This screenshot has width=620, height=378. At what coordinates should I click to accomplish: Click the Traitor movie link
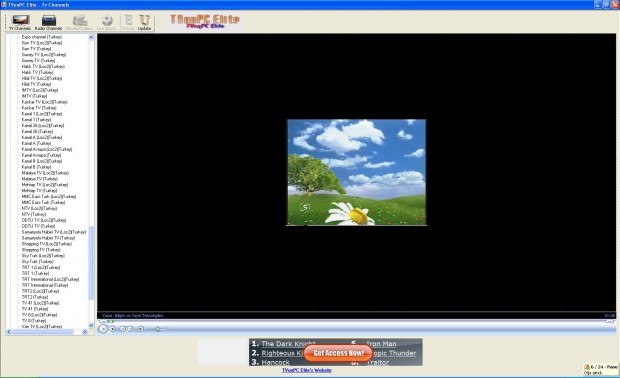click(378, 362)
